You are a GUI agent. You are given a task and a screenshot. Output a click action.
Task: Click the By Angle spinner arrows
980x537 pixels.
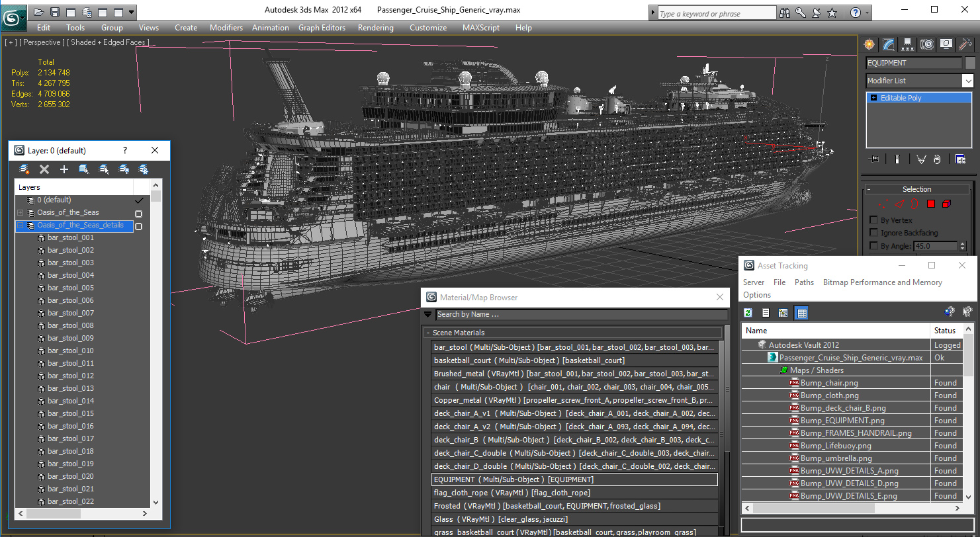pyautogui.click(x=962, y=246)
